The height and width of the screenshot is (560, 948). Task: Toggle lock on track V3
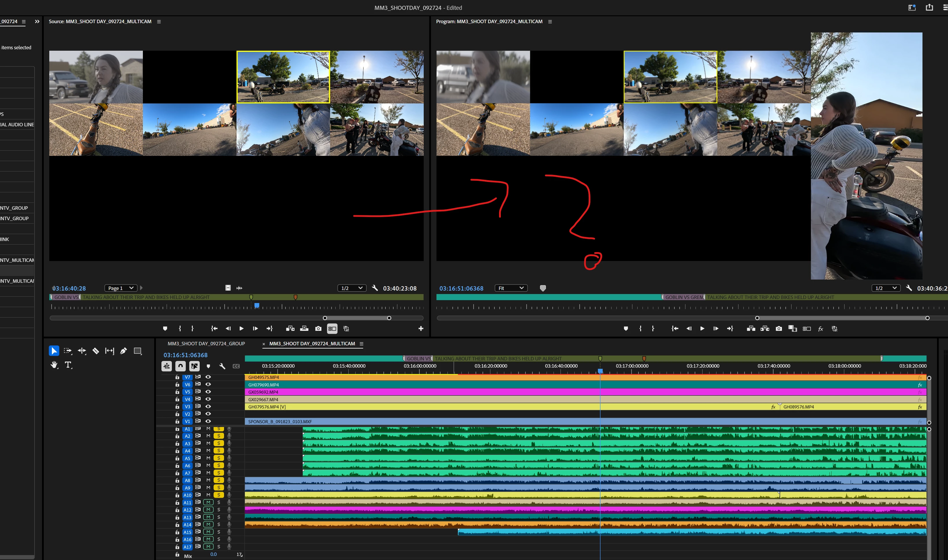click(177, 407)
